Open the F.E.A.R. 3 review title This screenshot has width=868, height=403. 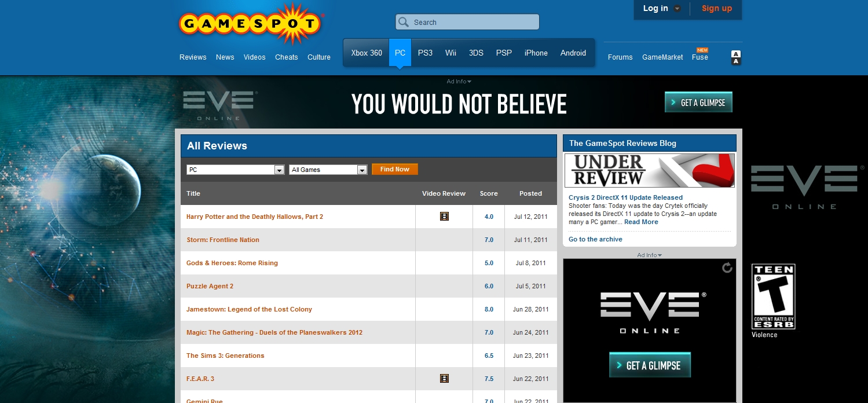point(200,379)
